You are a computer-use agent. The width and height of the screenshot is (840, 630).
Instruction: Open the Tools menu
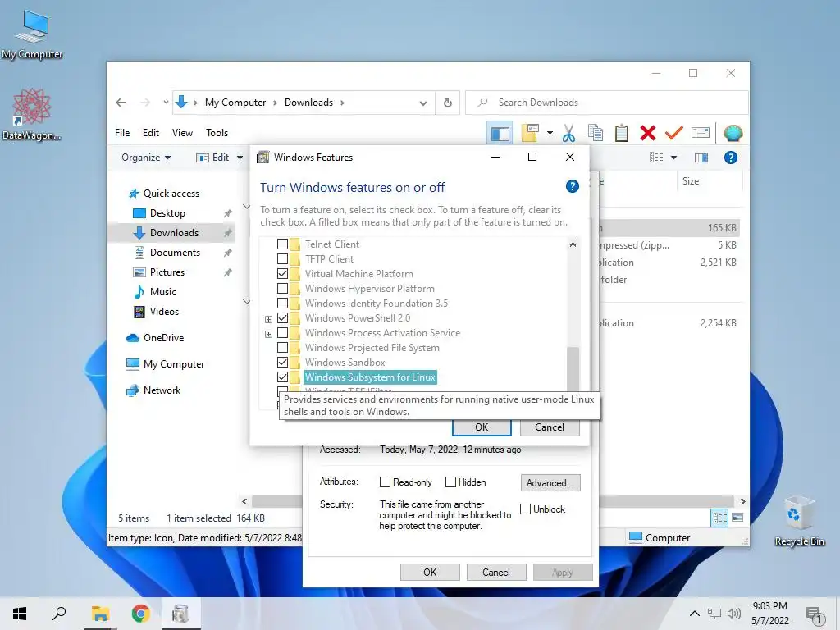click(x=217, y=133)
